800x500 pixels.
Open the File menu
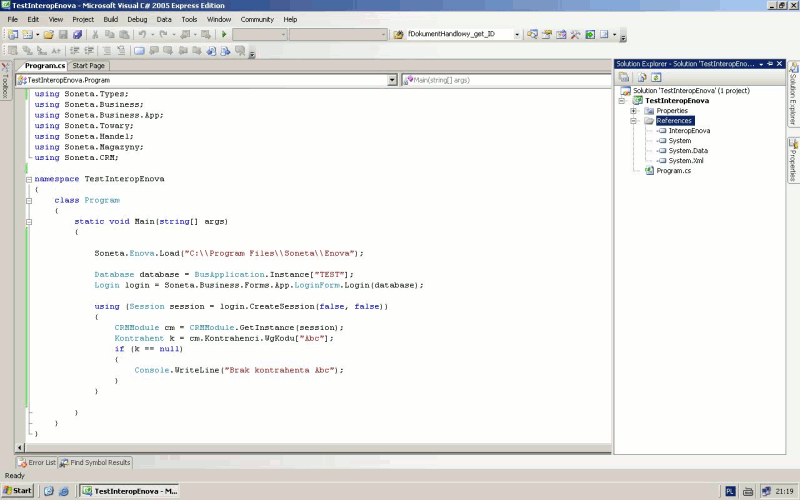pyautogui.click(x=13, y=19)
